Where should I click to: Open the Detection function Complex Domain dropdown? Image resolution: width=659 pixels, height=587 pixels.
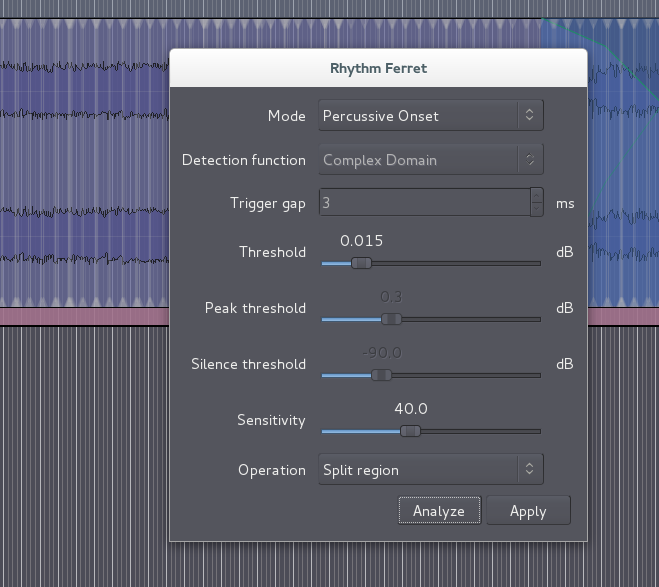click(x=430, y=160)
